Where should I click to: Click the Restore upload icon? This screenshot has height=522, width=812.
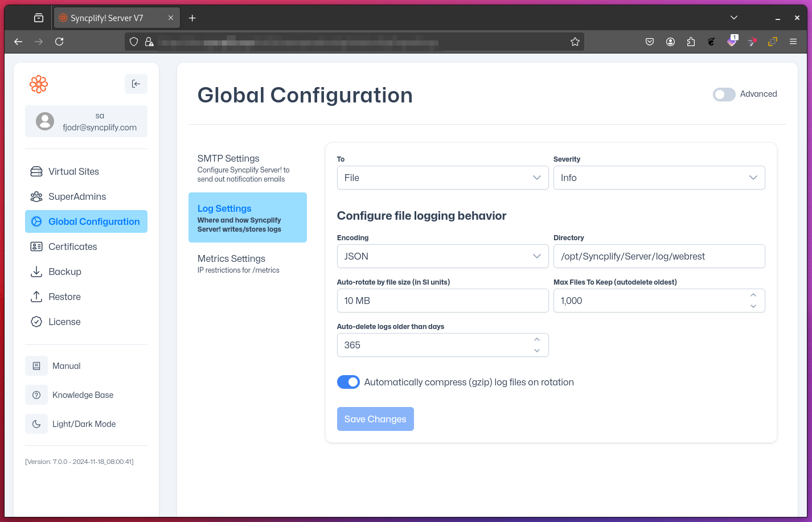pos(36,297)
